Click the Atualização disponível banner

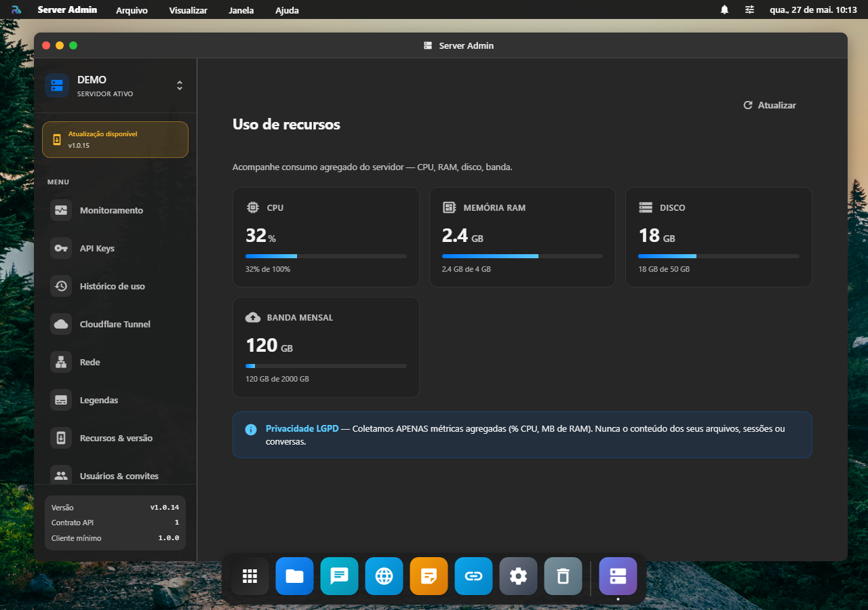(x=115, y=140)
